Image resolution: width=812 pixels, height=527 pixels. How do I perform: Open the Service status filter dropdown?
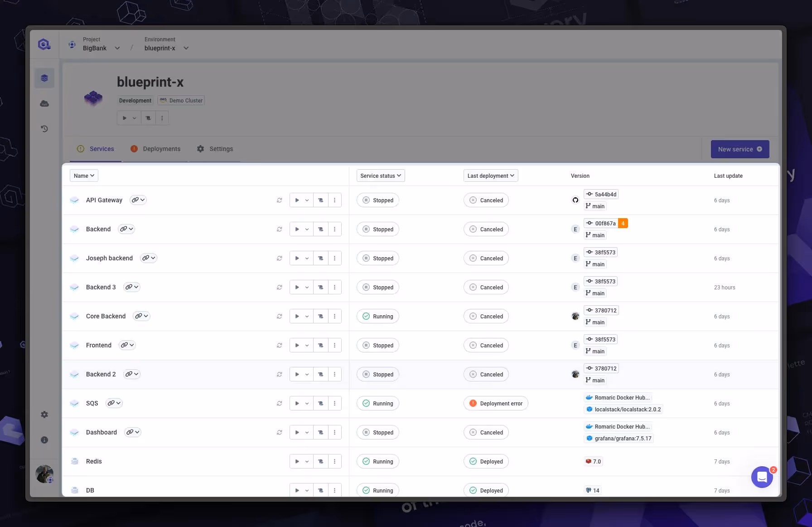(x=380, y=176)
